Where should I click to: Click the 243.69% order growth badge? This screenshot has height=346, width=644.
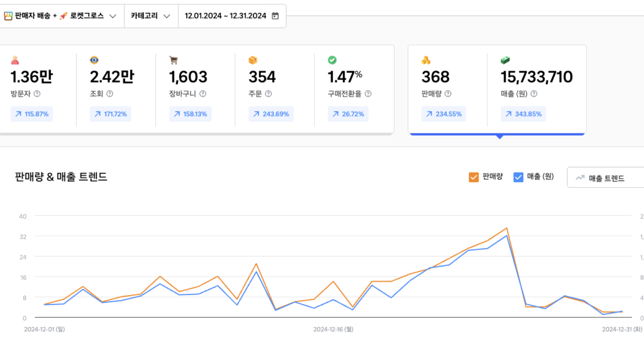pyautogui.click(x=271, y=114)
